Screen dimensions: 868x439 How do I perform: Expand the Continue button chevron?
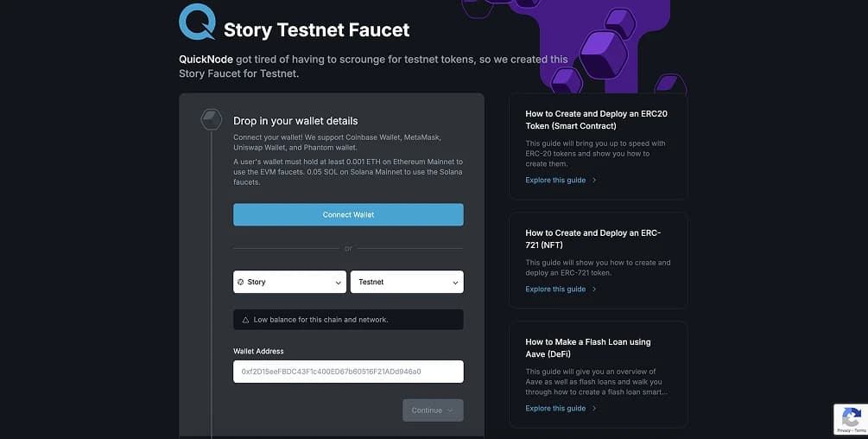pos(450,410)
